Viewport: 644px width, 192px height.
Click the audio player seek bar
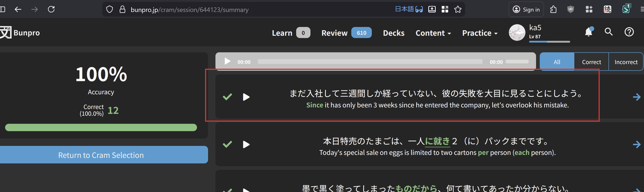pos(370,62)
